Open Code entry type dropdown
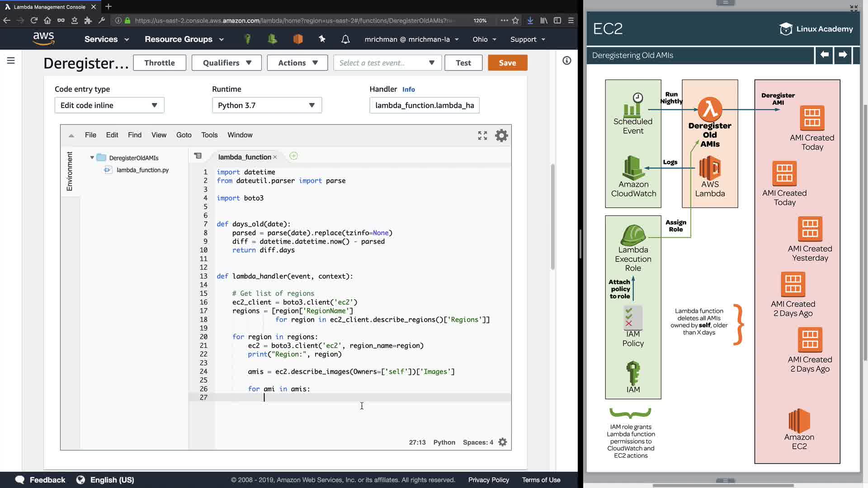This screenshot has height=488, width=868. 109,105
